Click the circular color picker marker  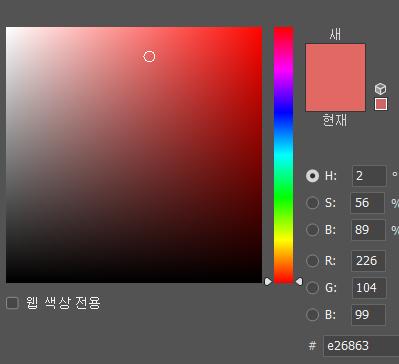point(149,57)
